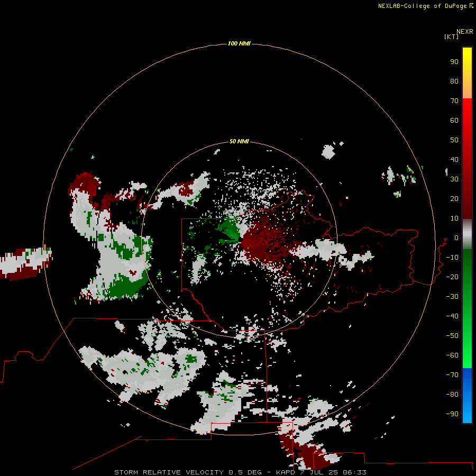Click the -30 value on the velocity scale

tap(452, 297)
